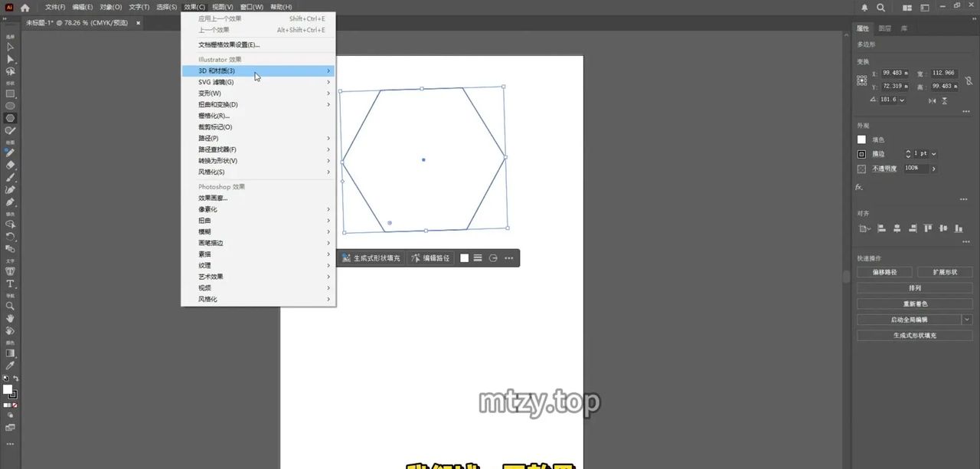
Task: Select the Type (T) tool in toolbar
Action: pos(10,284)
